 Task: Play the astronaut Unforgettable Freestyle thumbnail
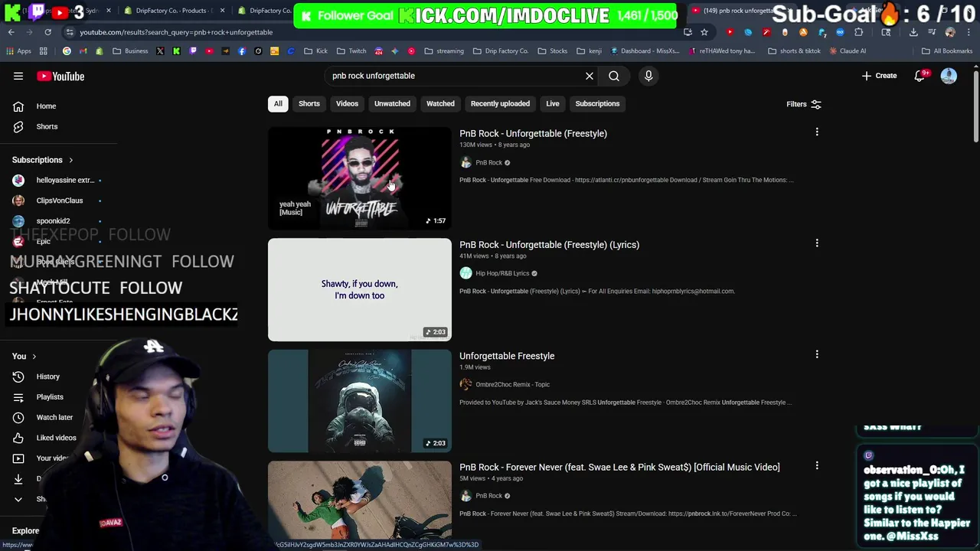pos(360,401)
